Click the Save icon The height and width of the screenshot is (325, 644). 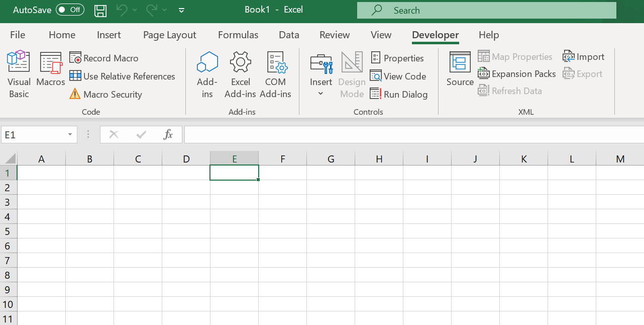point(100,10)
